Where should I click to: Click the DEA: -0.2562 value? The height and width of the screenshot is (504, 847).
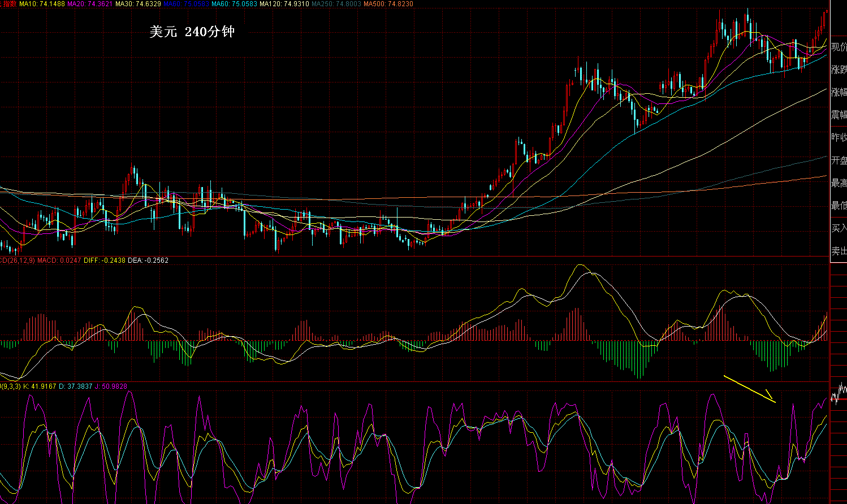[x=148, y=260]
